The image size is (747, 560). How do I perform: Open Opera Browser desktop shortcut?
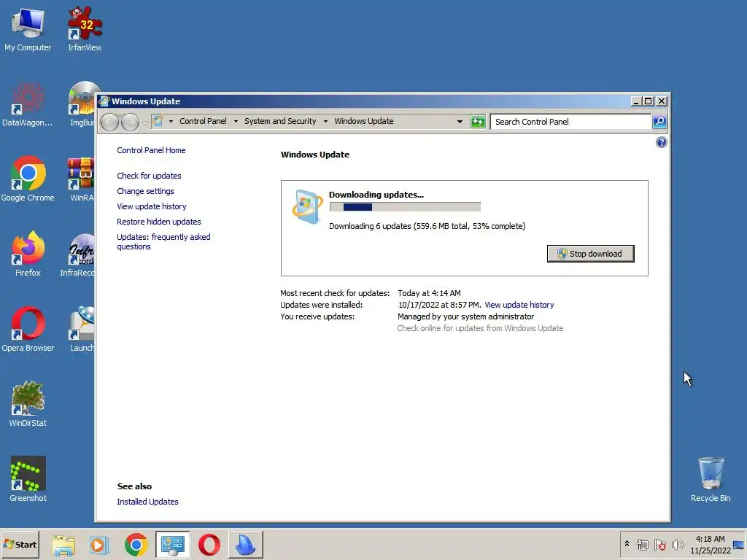(x=28, y=330)
